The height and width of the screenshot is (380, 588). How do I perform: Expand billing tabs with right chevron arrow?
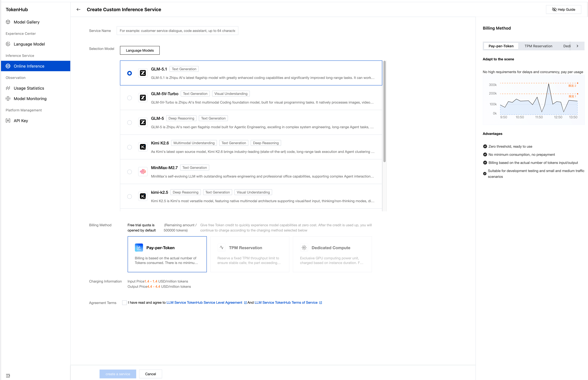pyautogui.click(x=577, y=46)
